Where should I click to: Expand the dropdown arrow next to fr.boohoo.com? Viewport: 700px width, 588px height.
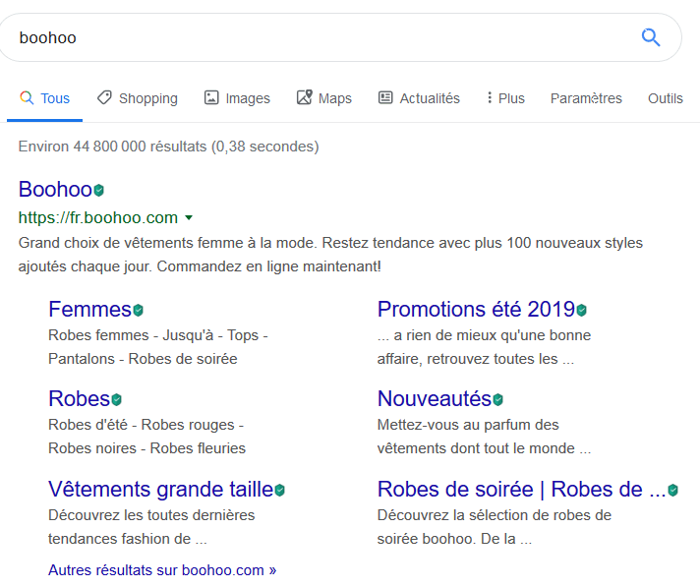click(189, 218)
